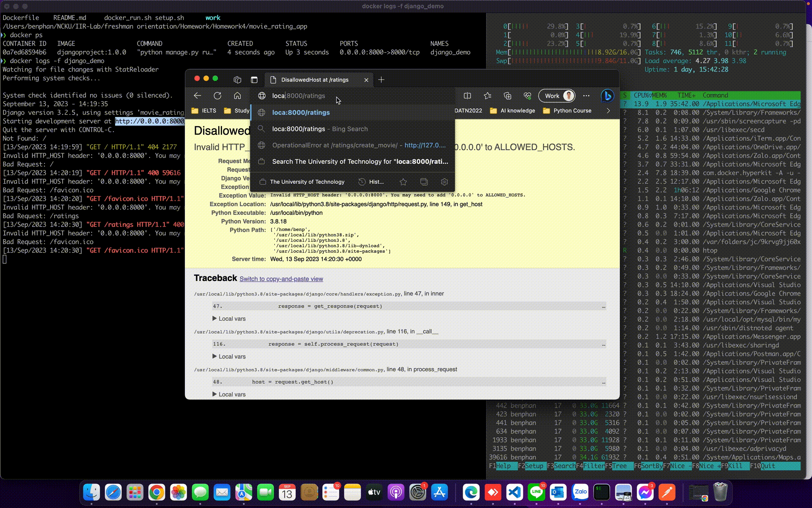
Task: Open Visual Studio Code from the Dock
Action: pos(515,492)
